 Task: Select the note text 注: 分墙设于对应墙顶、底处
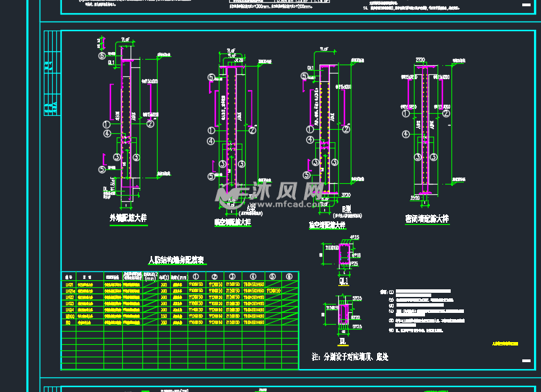point(350,357)
